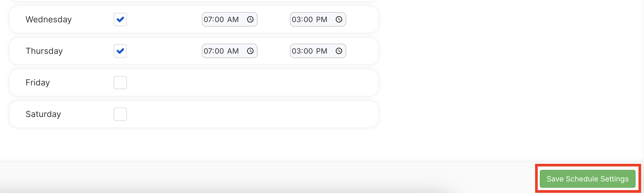
Task: Select AM in Thursday's start time field
Action: pos(233,51)
